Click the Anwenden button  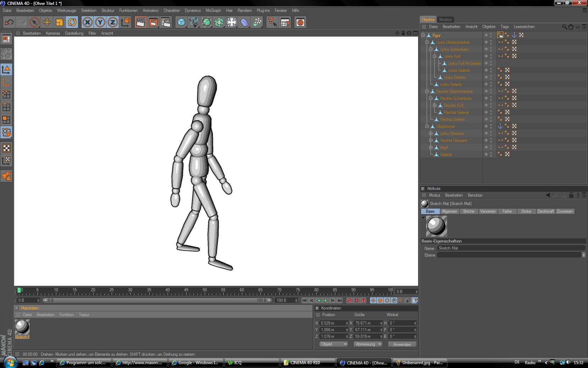(402, 344)
